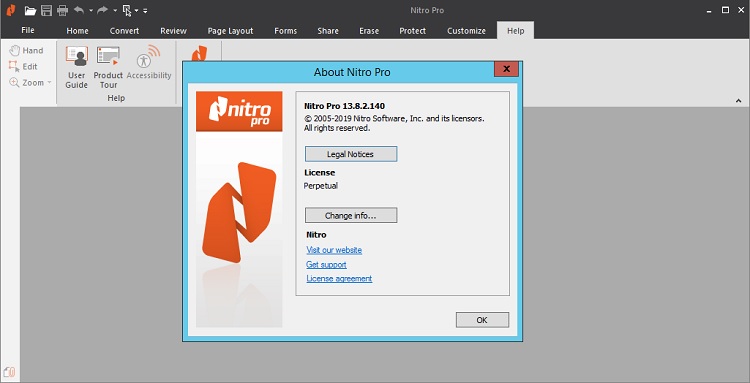
Task: Undo using the left curved arrow
Action: tap(79, 10)
